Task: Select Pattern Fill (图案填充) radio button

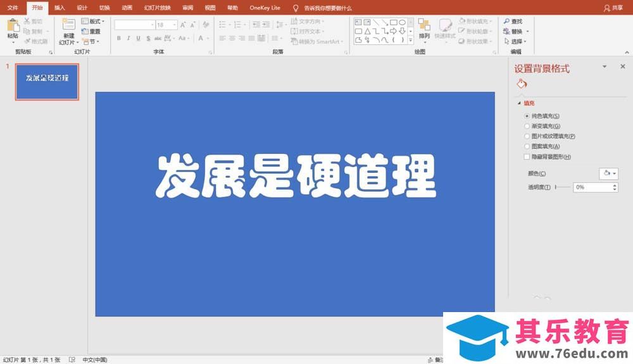Action: point(527,146)
